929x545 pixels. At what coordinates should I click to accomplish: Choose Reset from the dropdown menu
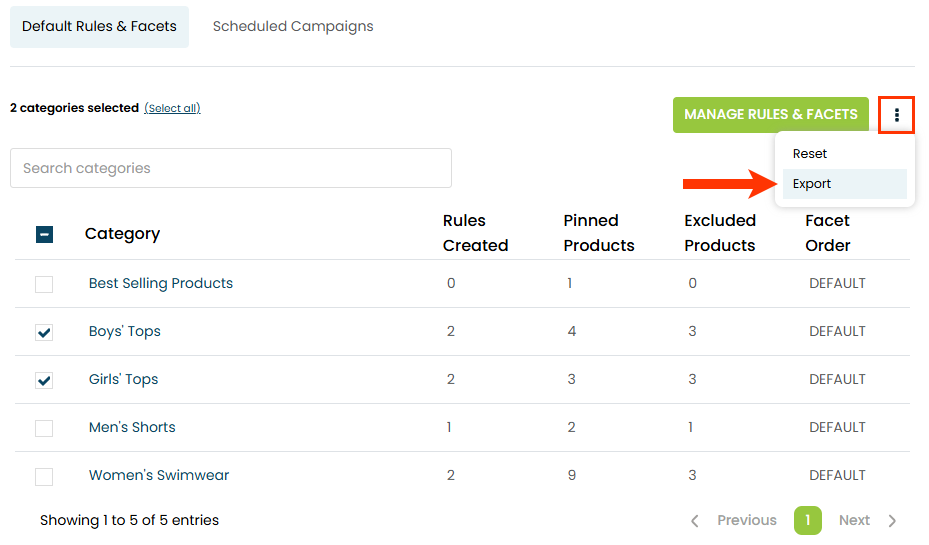(810, 154)
